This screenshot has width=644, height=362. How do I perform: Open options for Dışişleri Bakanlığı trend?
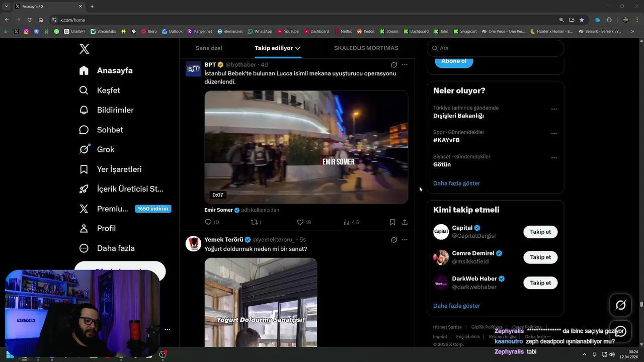(554, 109)
